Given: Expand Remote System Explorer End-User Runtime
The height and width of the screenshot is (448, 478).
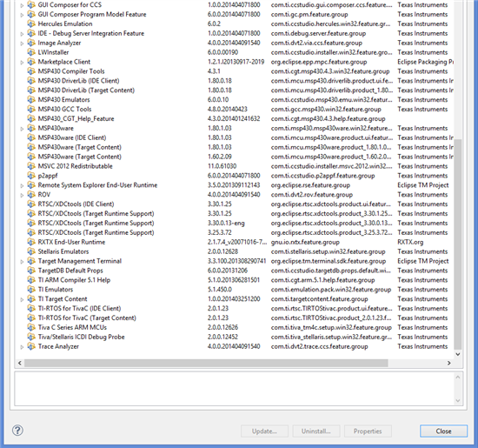Looking at the screenshot, I should coord(22,185).
